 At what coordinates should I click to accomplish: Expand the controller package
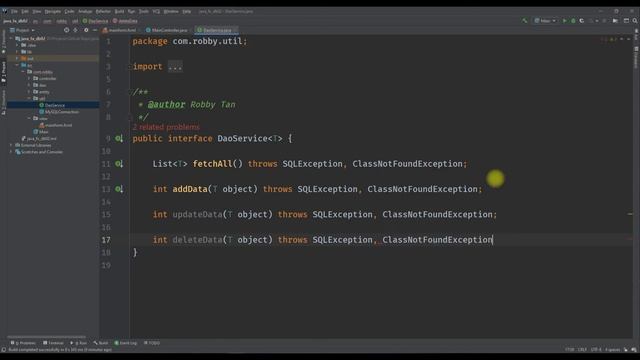tap(29, 78)
